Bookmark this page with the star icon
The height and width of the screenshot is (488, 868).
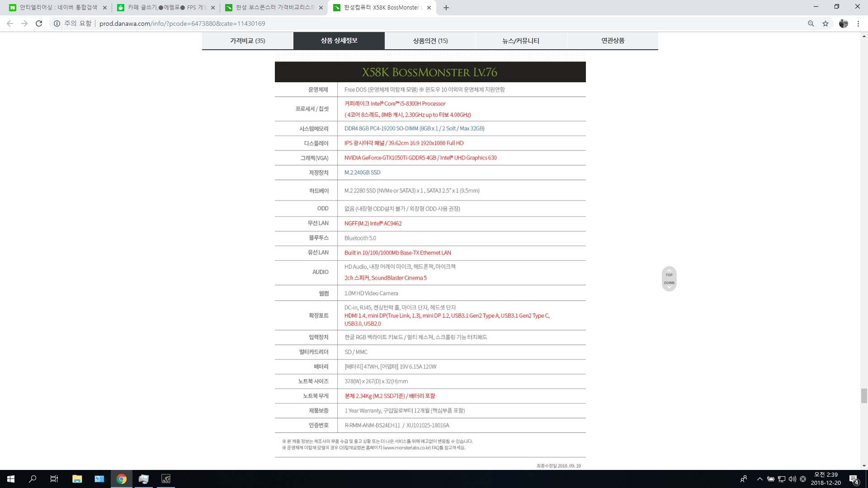pos(826,23)
